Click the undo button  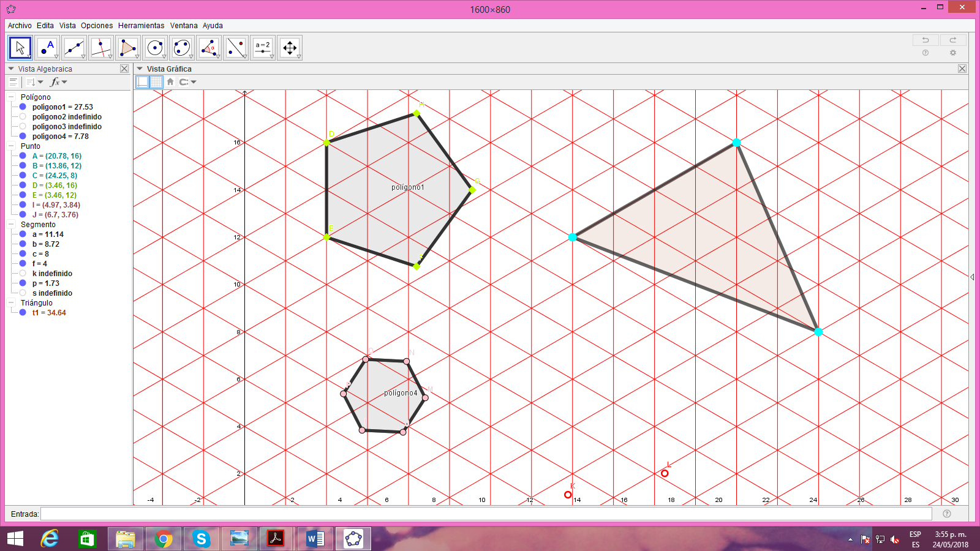click(x=924, y=39)
